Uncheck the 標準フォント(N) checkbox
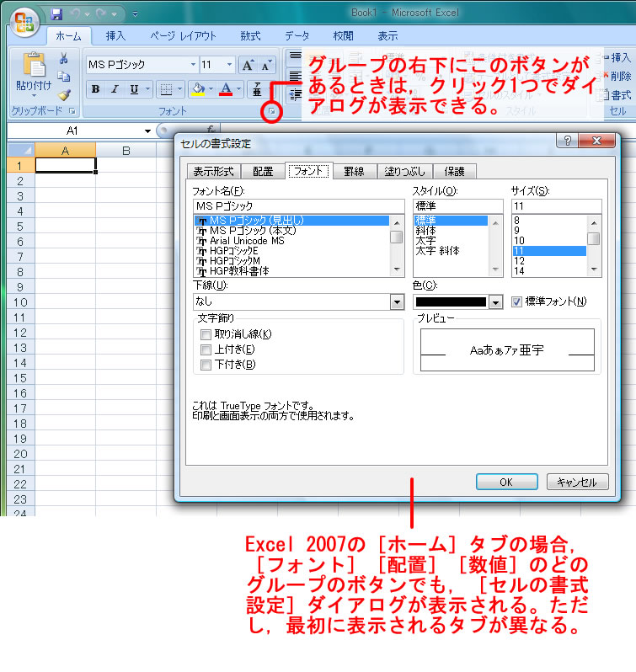The height and width of the screenshot is (672, 636). point(516,301)
